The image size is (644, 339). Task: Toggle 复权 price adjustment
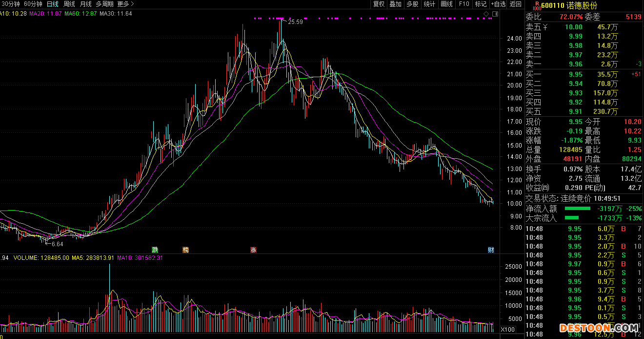[x=379, y=4]
